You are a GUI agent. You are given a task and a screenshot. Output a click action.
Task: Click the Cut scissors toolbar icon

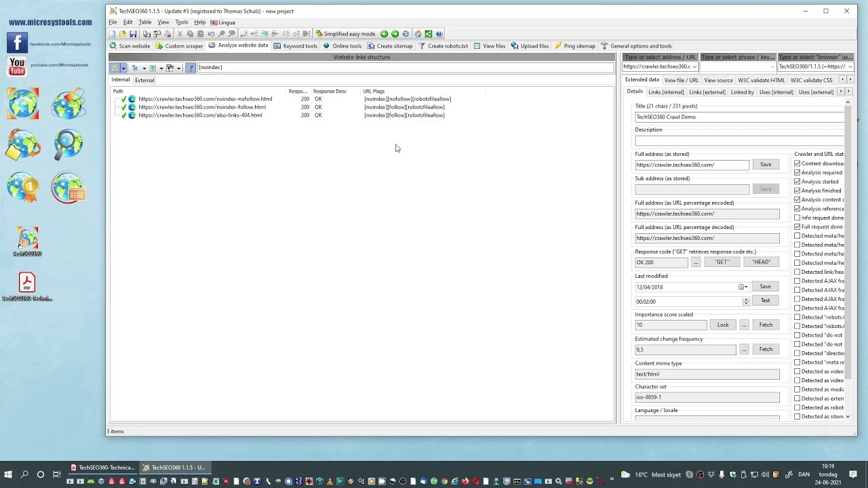point(180,34)
